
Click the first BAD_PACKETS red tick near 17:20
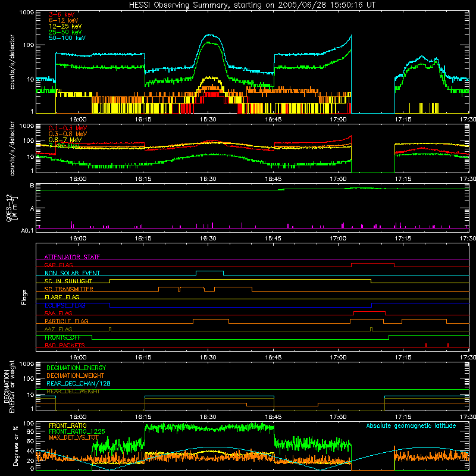tap(426, 345)
